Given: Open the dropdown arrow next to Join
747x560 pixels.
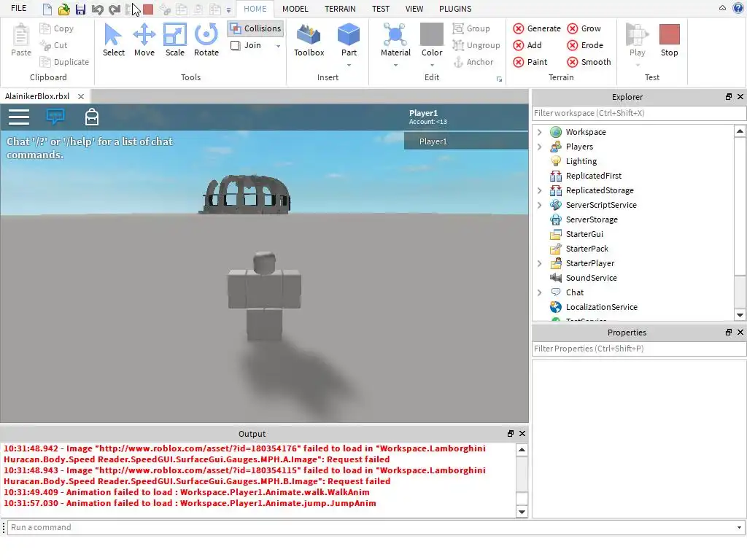Looking at the screenshot, I should click(x=278, y=46).
